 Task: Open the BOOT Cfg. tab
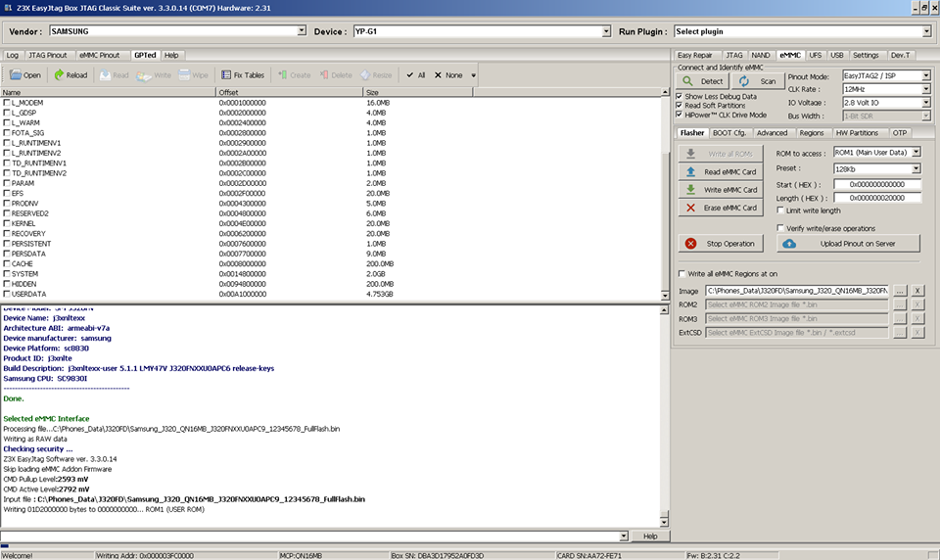coord(728,132)
